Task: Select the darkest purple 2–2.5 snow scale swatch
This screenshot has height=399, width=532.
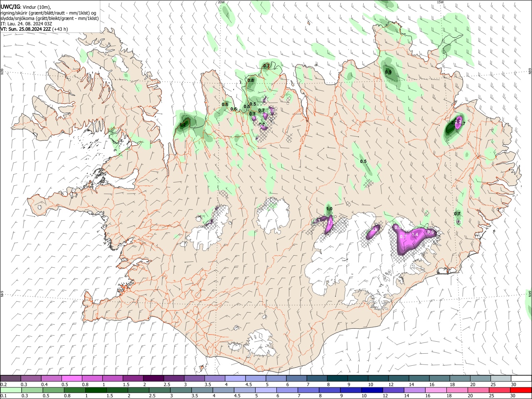Action: coord(153,378)
